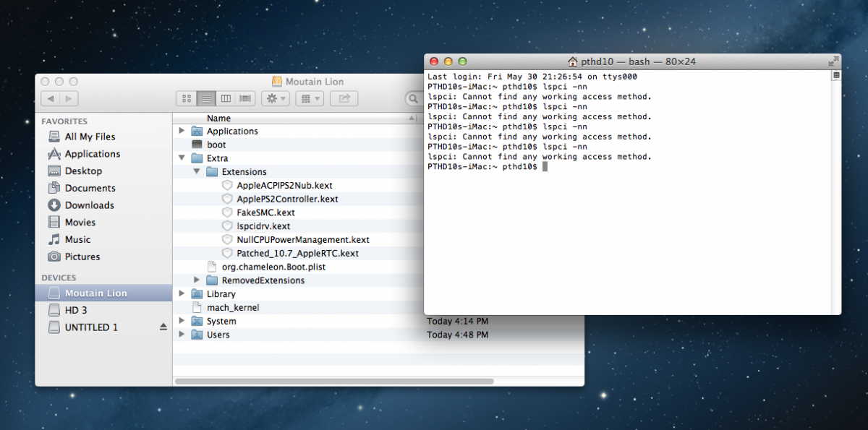Collapse the Extensions folder
Viewport: 868px width, 430px height.
(x=197, y=172)
